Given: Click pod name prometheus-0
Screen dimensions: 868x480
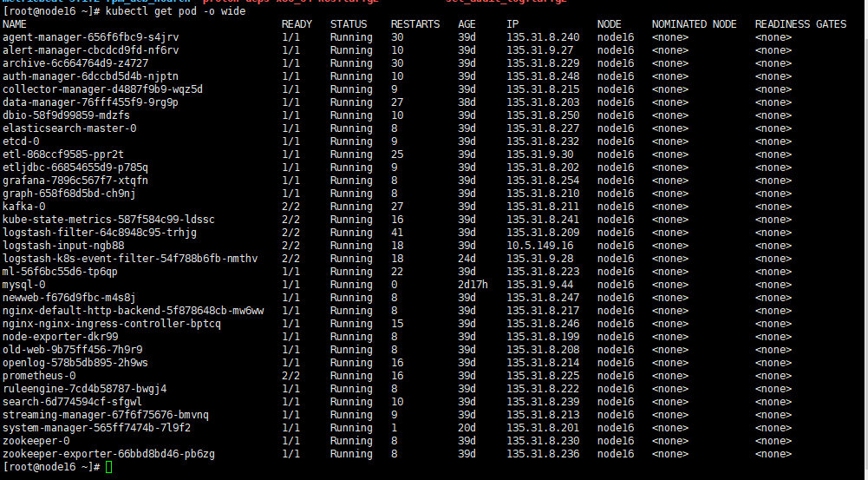Looking at the screenshot, I should point(39,376).
